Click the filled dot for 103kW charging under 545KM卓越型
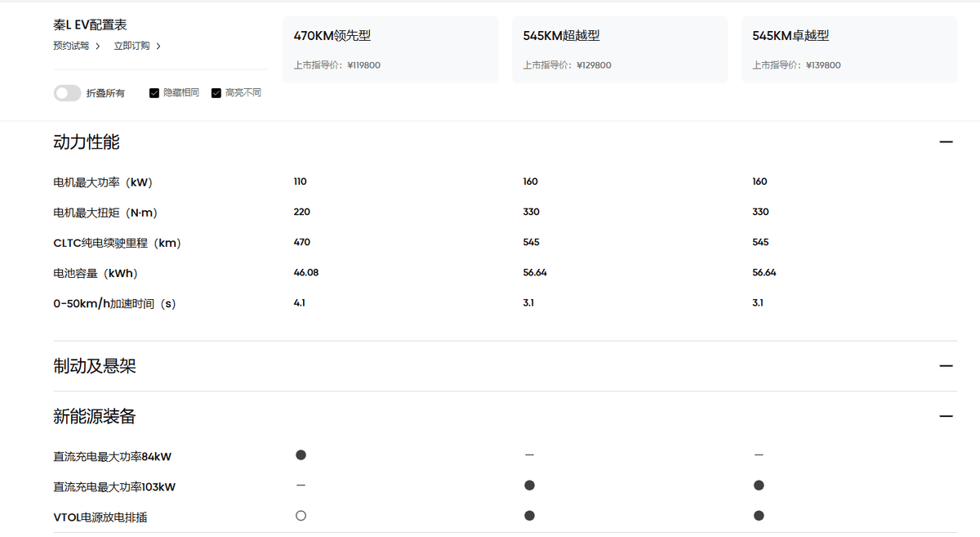980x537 pixels. click(x=759, y=486)
